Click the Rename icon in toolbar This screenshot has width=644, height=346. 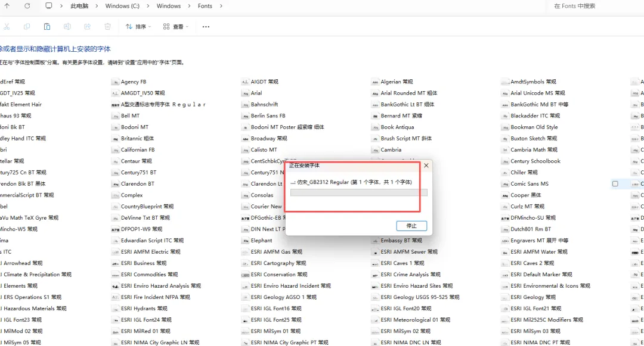(x=67, y=27)
